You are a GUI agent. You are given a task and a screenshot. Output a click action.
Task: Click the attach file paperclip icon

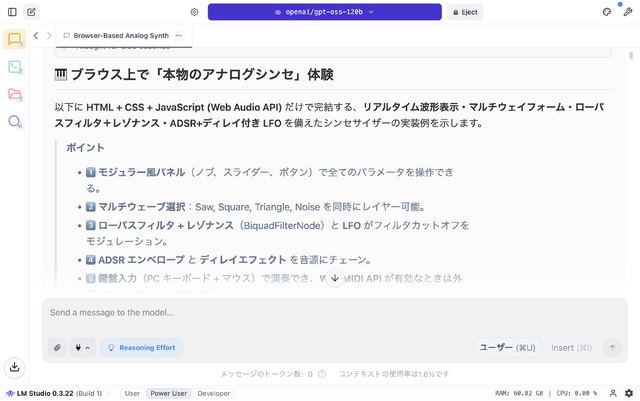click(x=58, y=348)
